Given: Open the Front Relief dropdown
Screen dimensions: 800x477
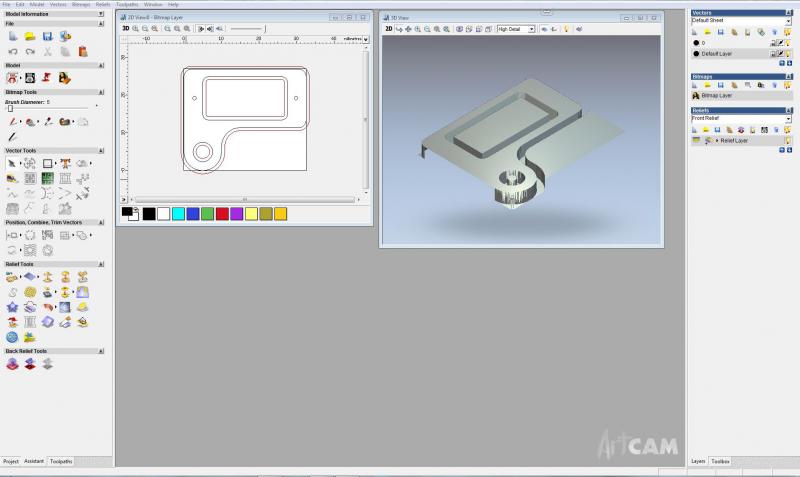Looking at the screenshot, I should tap(788, 118).
